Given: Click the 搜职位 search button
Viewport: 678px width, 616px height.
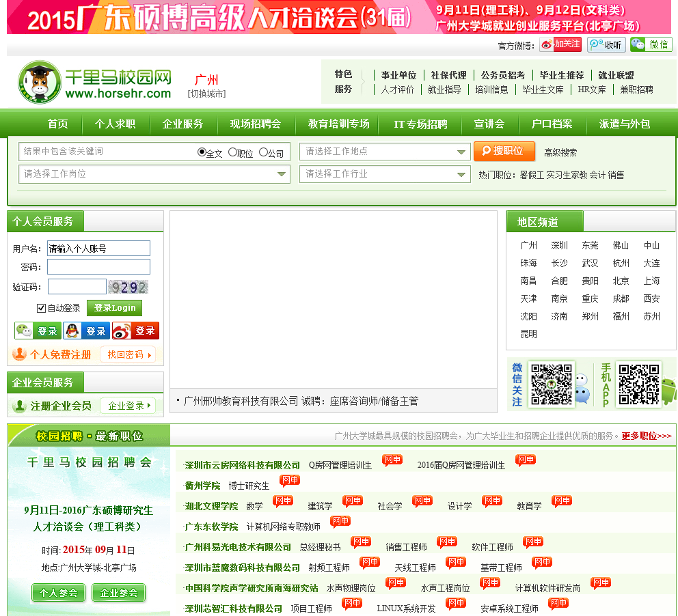Looking at the screenshot, I should pyautogui.click(x=504, y=151).
